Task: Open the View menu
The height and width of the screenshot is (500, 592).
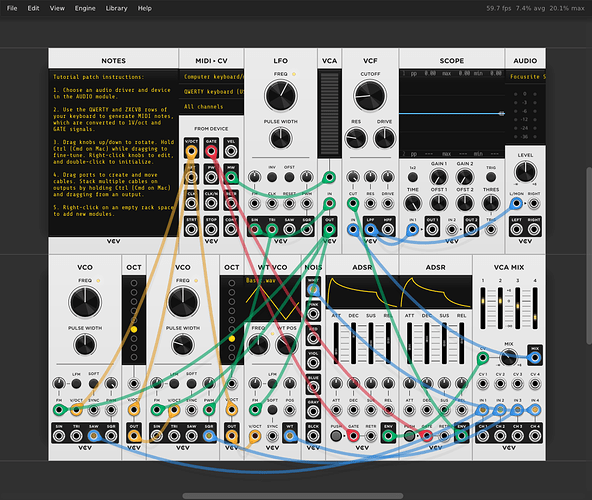Action: [57, 8]
